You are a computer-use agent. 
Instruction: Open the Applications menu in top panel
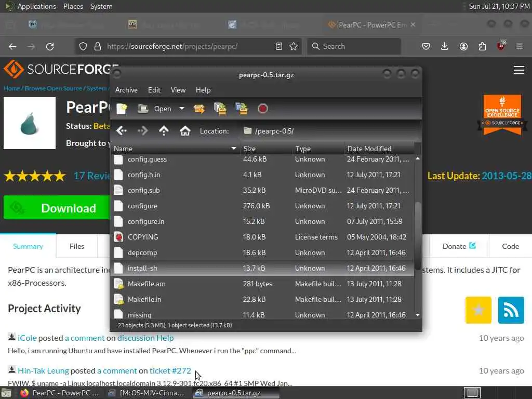point(37,6)
